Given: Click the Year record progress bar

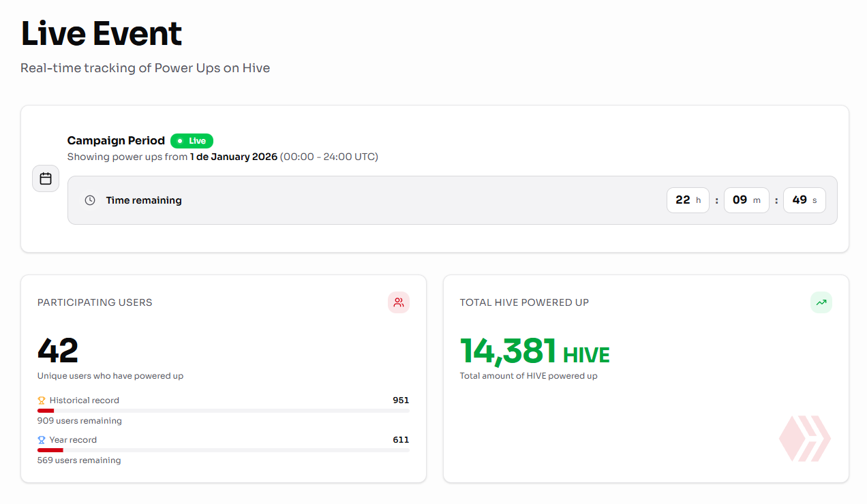Looking at the screenshot, I should coord(223,450).
